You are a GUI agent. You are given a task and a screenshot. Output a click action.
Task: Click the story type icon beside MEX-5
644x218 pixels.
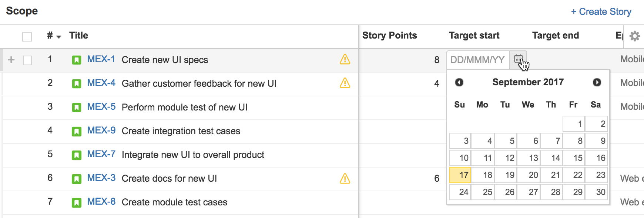77,108
